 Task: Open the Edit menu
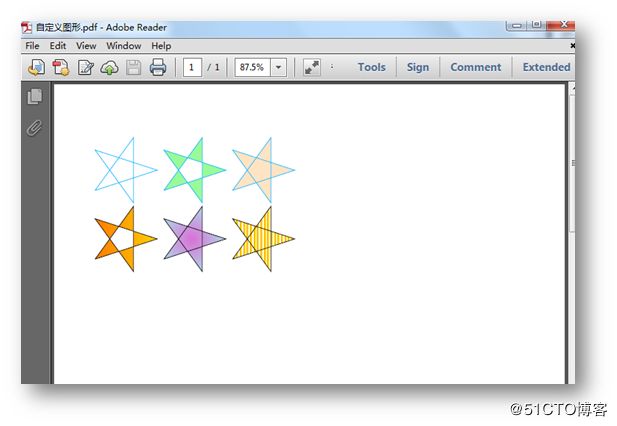click(59, 46)
